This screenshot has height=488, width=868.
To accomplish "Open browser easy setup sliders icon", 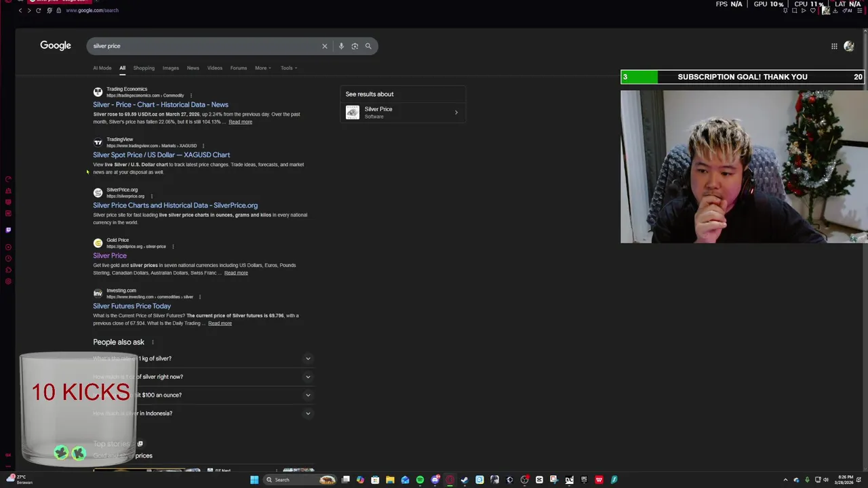I will 859,10.
